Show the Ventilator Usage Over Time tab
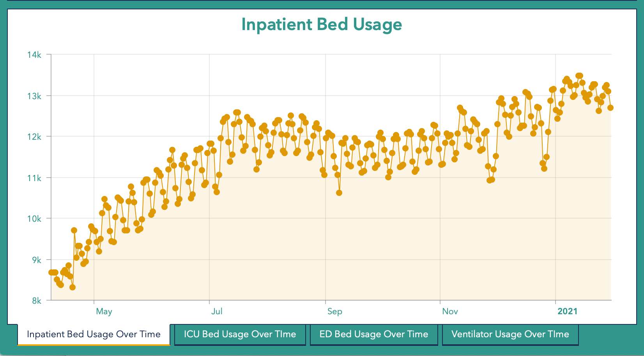This screenshot has width=644, height=356. click(x=510, y=334)
